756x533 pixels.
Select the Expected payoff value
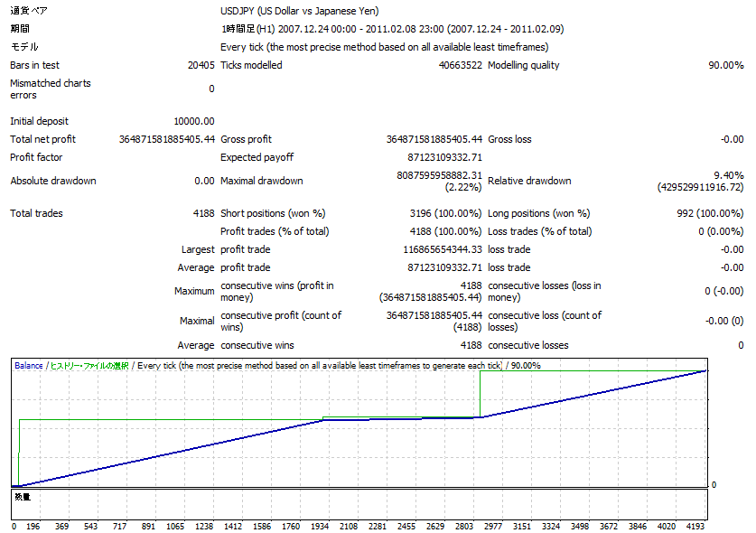point(440,157)
